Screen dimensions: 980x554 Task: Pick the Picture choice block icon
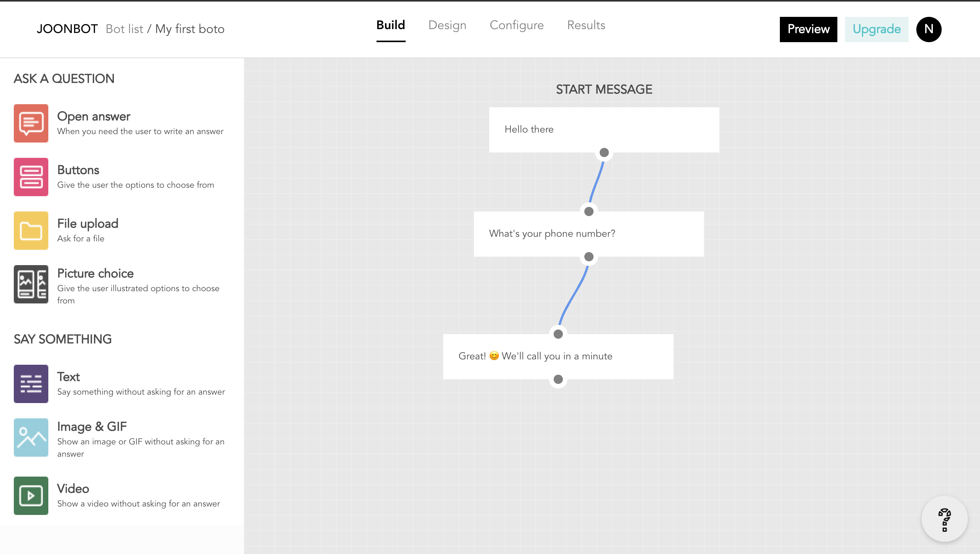click(x=31, y=284)
